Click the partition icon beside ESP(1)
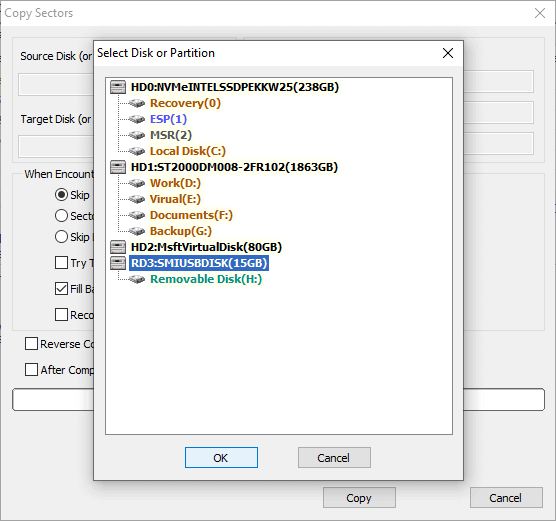 137,119
